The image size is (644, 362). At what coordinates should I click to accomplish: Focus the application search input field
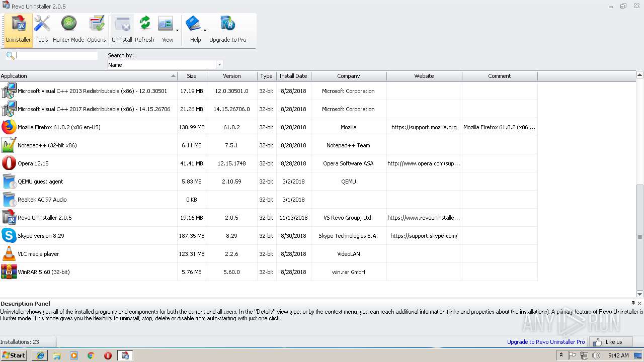(57, 55)
